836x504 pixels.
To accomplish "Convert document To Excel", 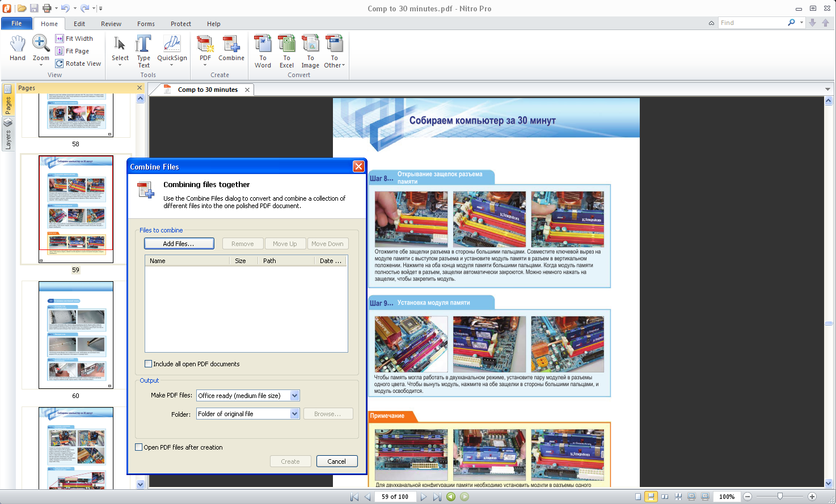I will tap(286, 51).
